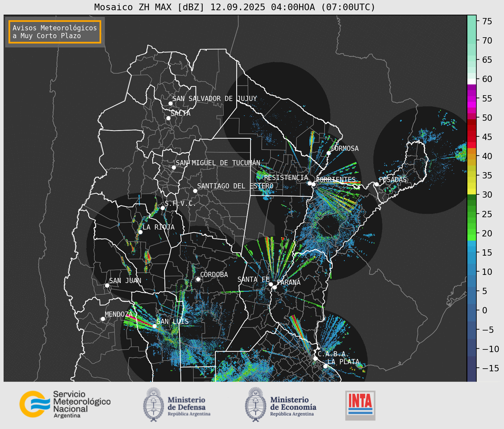The image size is (504, 429).
Task: Click the La Rioja city dot
Action: (140, 232)
